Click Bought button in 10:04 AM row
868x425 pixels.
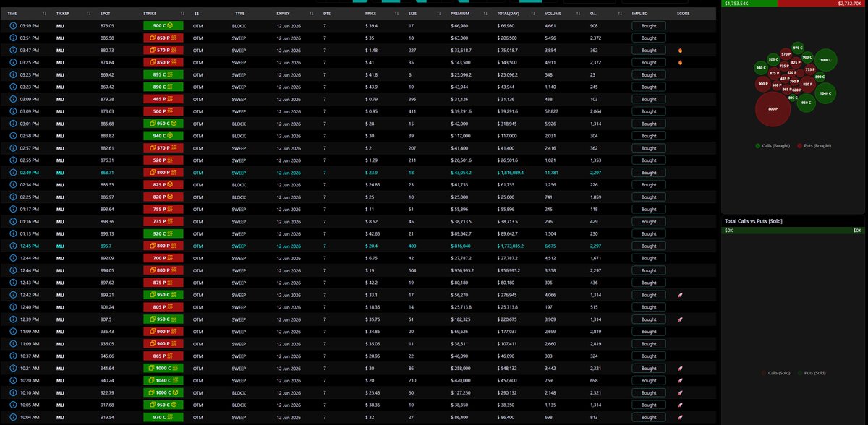649,417
